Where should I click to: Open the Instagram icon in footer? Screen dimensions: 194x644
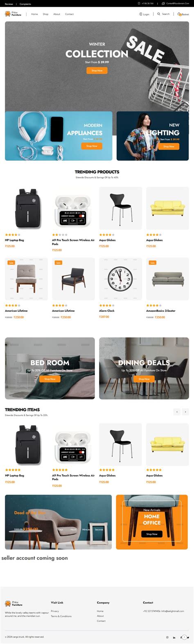[167, 637]
